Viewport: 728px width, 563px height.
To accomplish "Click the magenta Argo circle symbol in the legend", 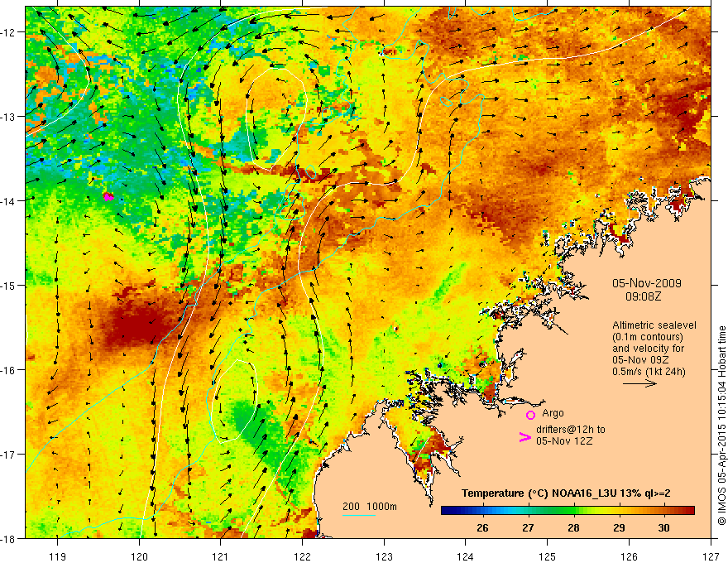I will (x=530, y=415).
